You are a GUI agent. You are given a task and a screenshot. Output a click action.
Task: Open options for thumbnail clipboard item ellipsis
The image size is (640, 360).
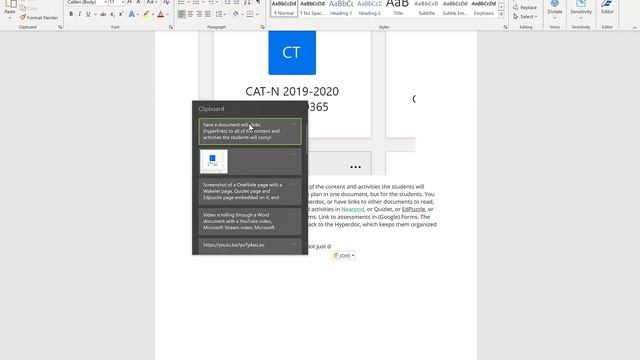click(x=293, y=154)
